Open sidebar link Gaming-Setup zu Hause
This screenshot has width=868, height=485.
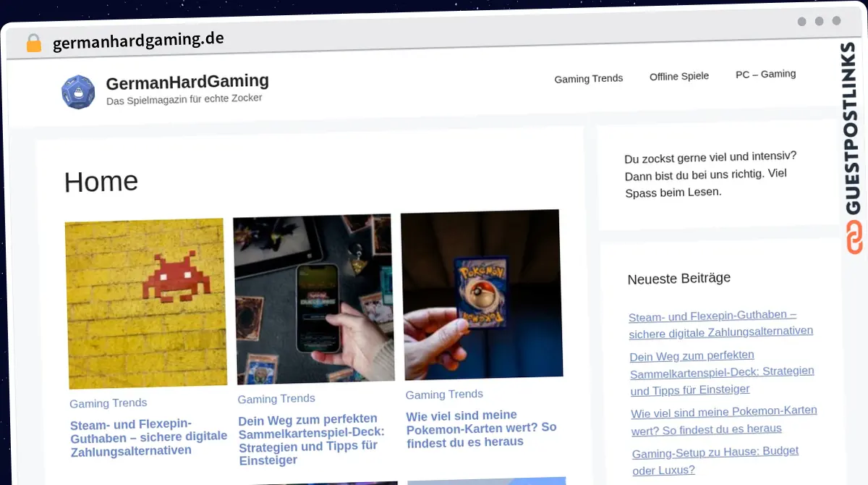[x=715, y=460]
